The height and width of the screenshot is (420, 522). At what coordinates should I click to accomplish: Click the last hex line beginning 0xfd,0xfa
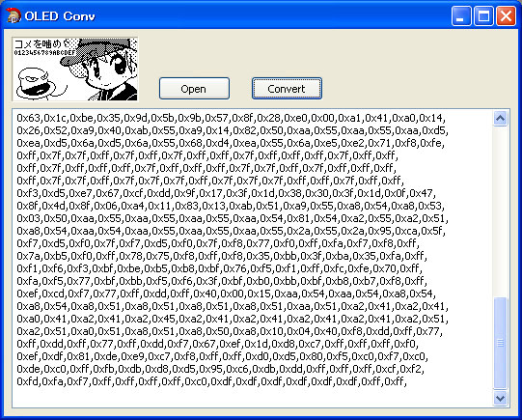211,381
